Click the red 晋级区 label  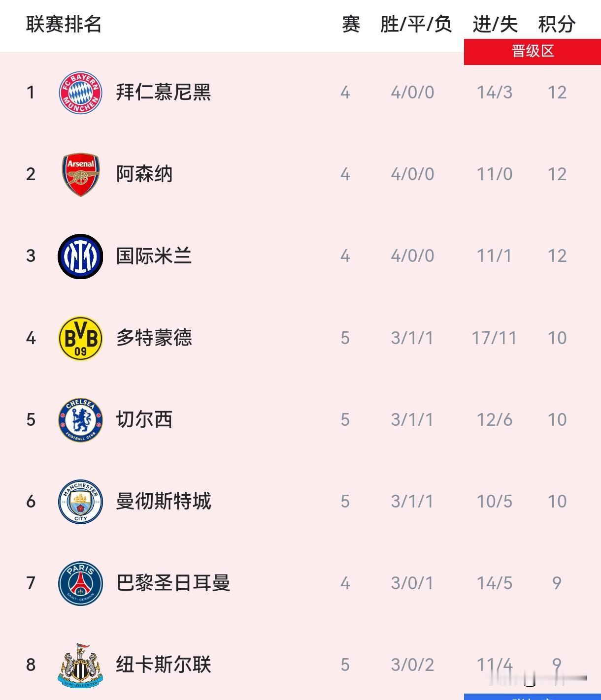click(x=533, y=51)
